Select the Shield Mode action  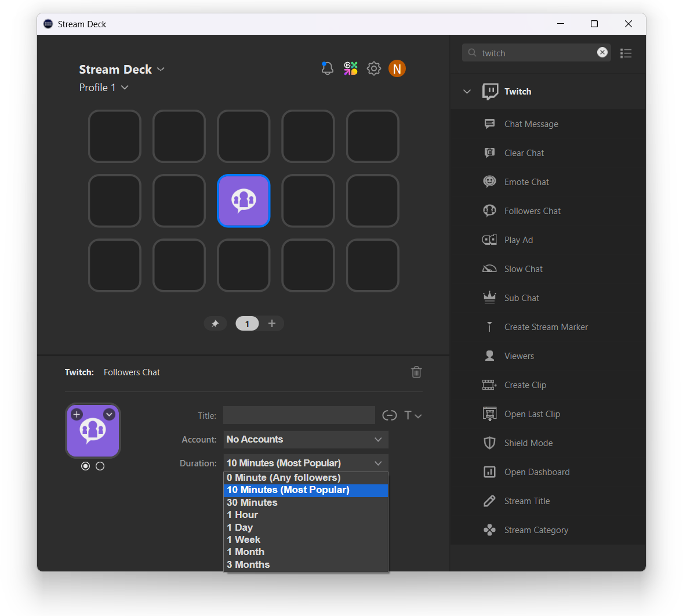[528, 443]
